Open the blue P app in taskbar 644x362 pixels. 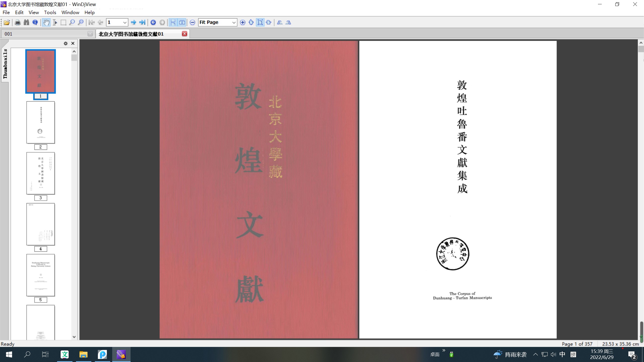(x=102, y=354)
